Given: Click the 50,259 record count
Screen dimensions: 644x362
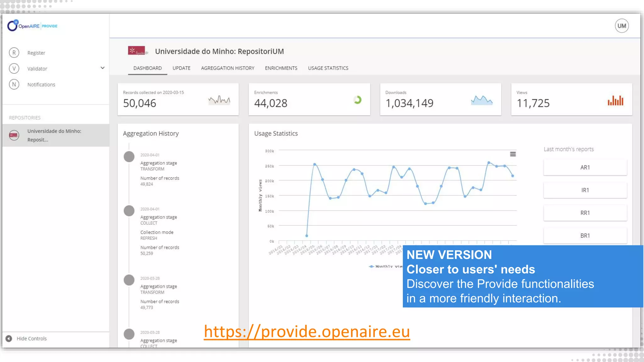Looking at the screenshot, I should coord(147,253).
